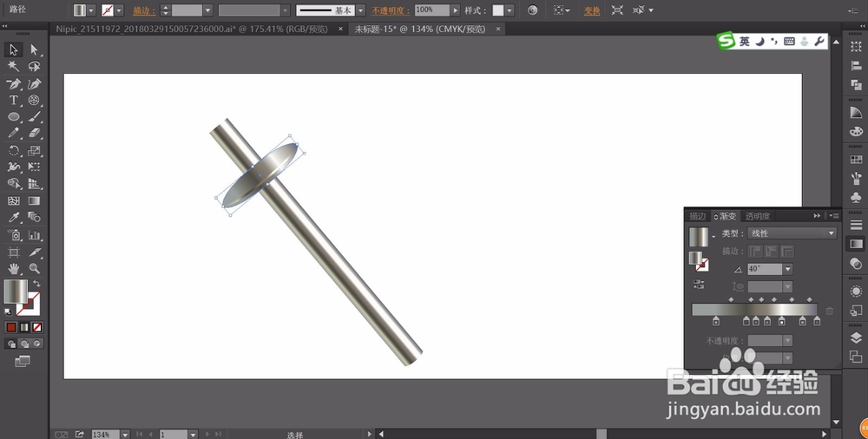Open the Symbols panel icon in dock
This screenshot has height=439, width=868.
tap(856, 197)
